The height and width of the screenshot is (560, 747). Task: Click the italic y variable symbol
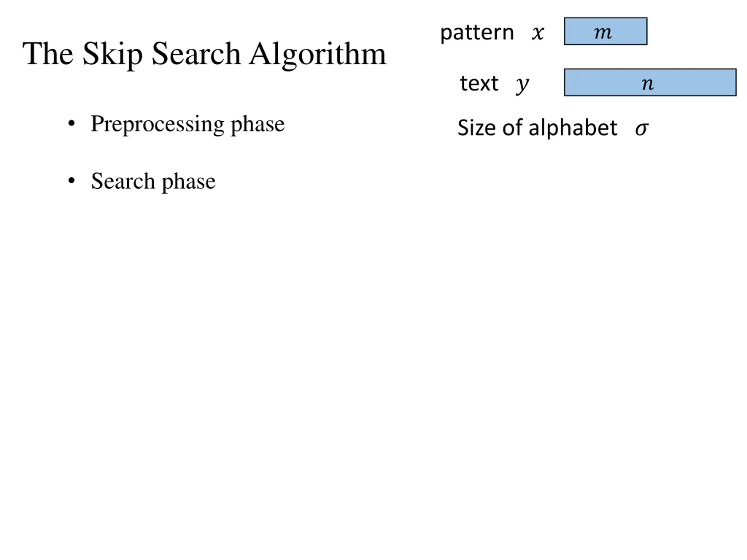(522, 86)
